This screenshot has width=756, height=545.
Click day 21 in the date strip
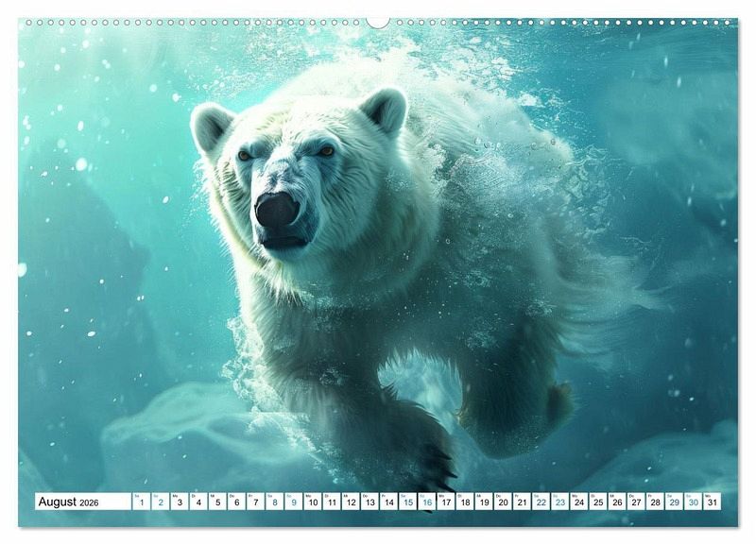tap(523, 502)
